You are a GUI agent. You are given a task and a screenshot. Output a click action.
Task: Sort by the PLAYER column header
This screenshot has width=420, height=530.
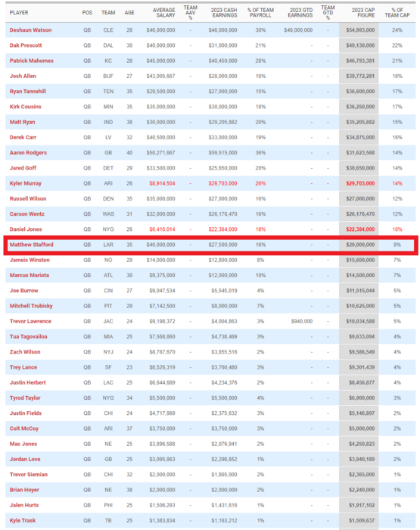tap(19, 13)
